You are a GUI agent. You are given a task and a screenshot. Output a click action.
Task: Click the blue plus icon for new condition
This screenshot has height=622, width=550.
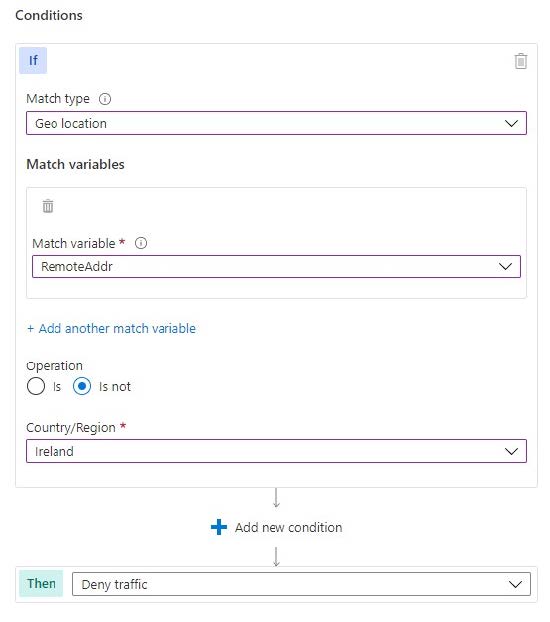pos(219,527)
